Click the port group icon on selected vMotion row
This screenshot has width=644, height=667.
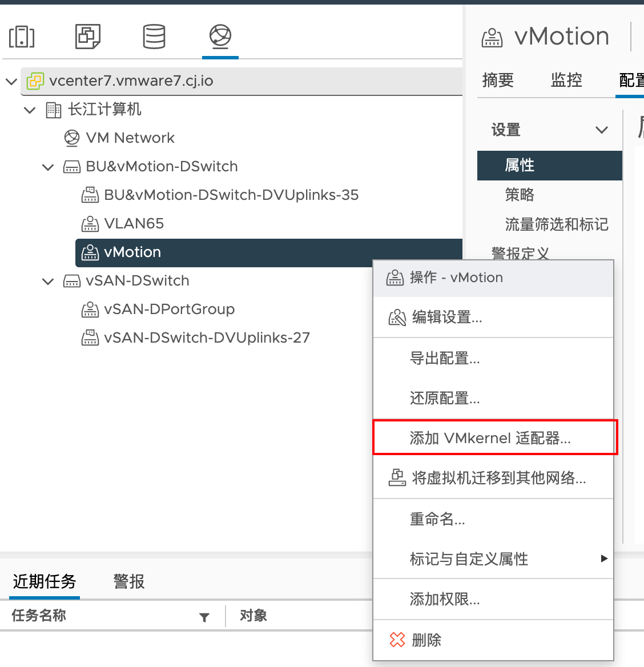click(90, 252)
